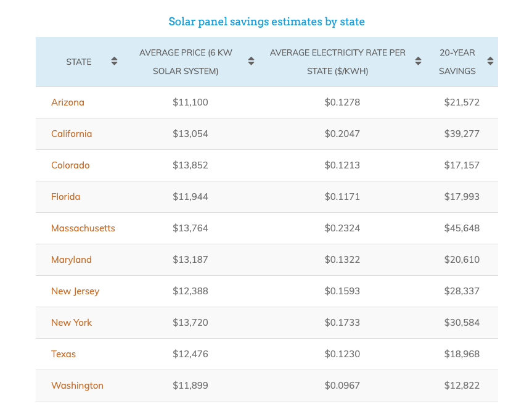Open the California link
The image size is (532, 414).
pos(72,134)
